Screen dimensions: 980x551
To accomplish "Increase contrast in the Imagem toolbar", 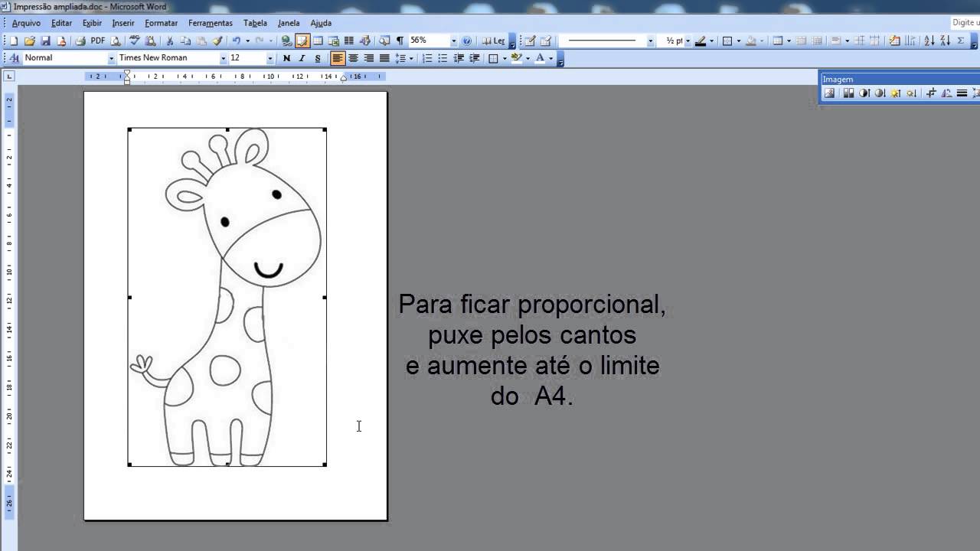I will pyautogui.click(x=864, y=93).
